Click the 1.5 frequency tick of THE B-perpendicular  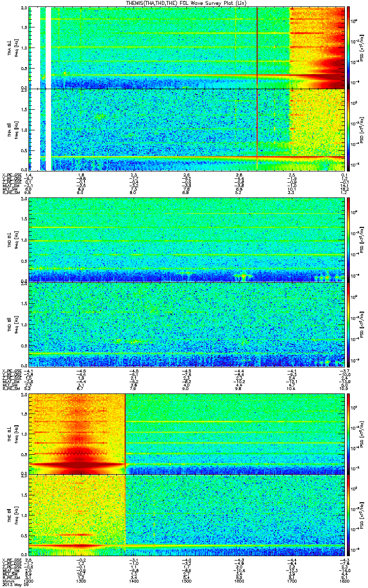tap(24, 415)
